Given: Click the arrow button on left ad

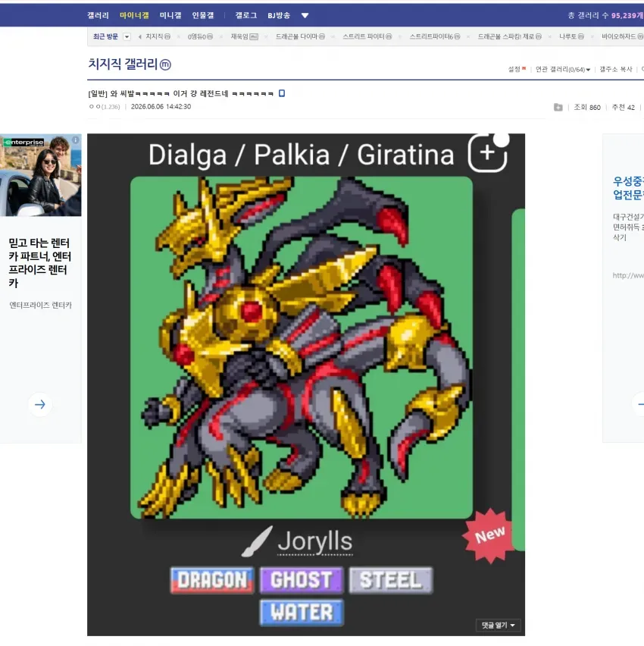Looking at the screenshot, I should coord(40,405).
